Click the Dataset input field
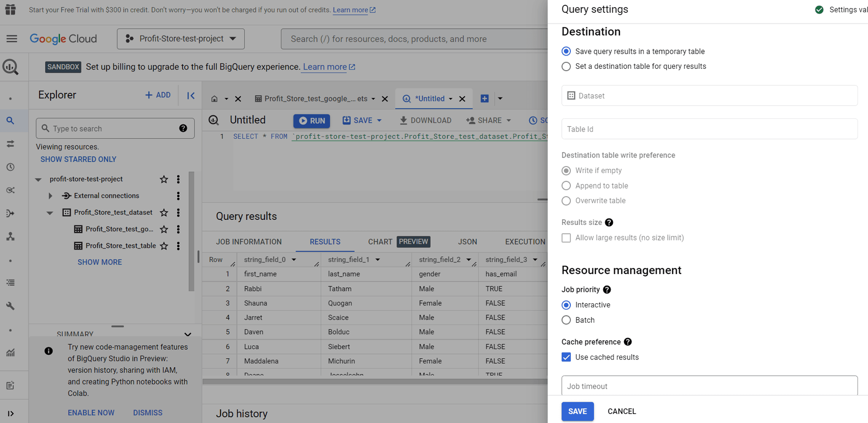Viewport: 868px width, 423px height. 710,96
